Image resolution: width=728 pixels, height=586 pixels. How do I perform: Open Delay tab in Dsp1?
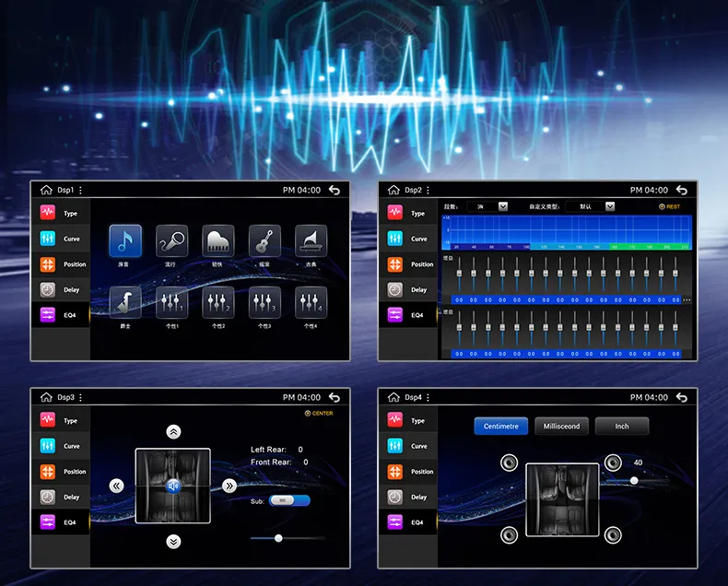[x=60, y=289]
